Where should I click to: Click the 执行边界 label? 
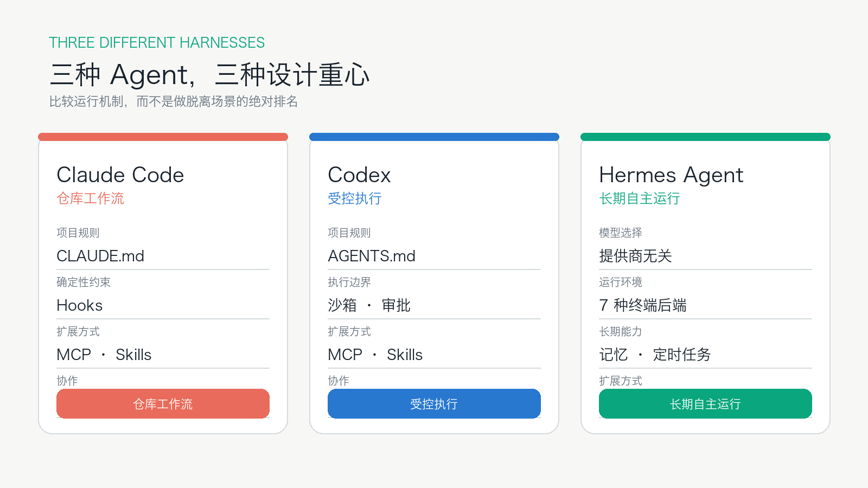[349, 282]
